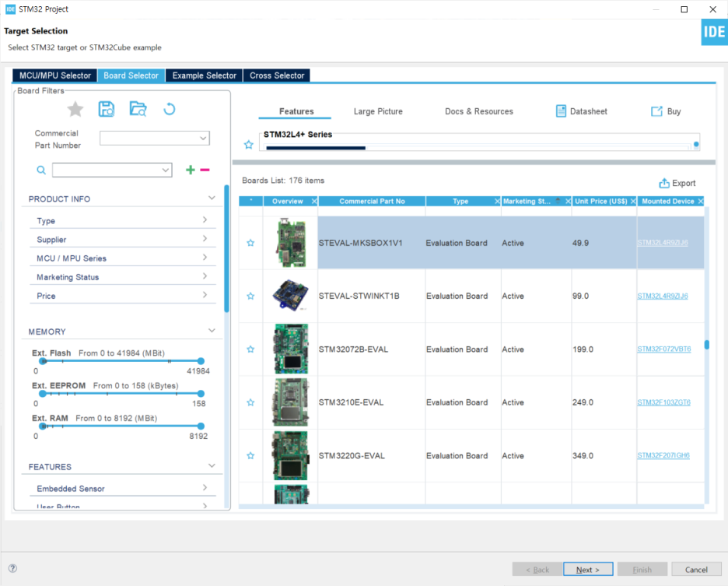Remove search criterion with red minus
Viewport: 728px width, 586px height.
click(205, 170)
